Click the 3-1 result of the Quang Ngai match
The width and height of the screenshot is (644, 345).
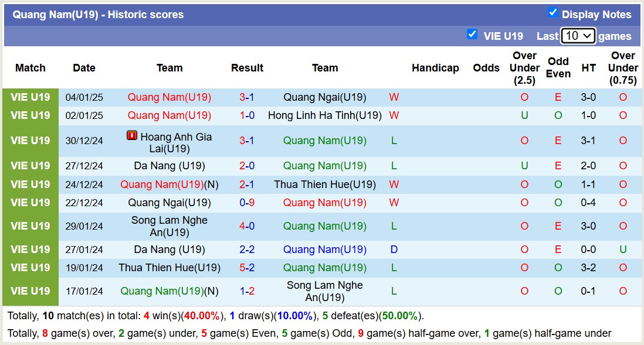coord(247,97)
